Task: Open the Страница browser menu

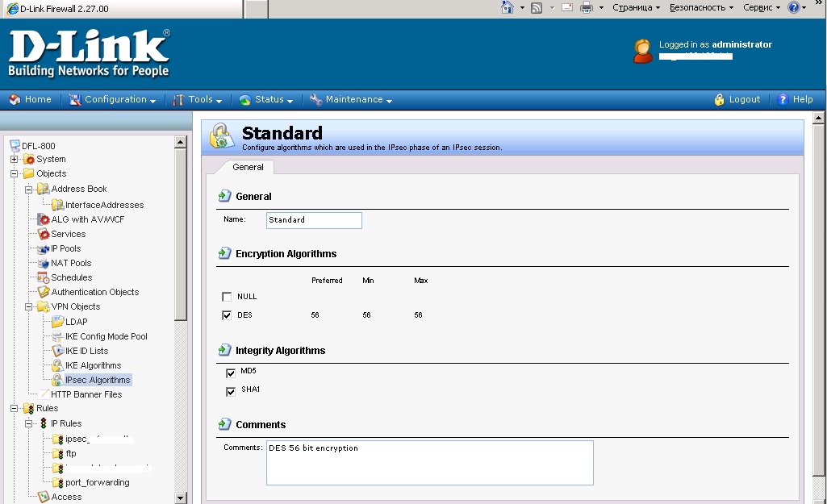Action: click(636, 7)
